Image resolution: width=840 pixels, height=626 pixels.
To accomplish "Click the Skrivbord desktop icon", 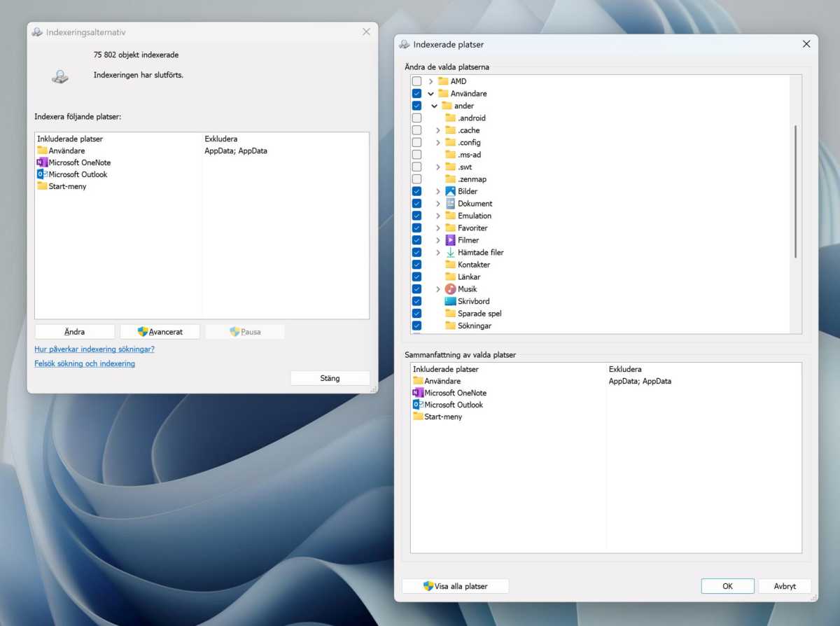I will pos(451,301).
